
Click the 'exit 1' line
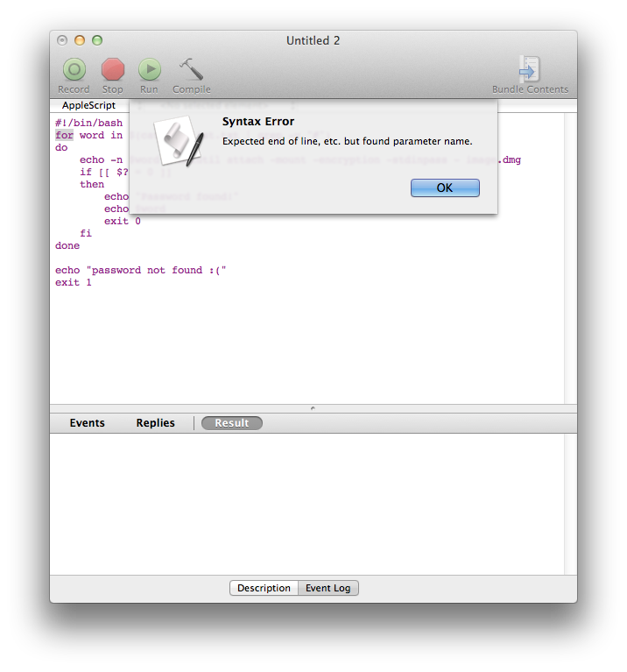tap(74, 283)
